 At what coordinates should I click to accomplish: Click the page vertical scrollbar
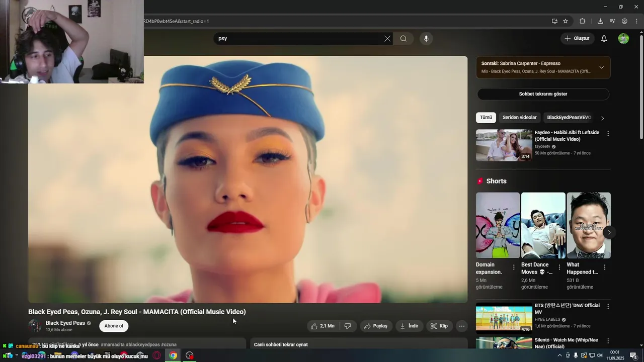[641, 85]
